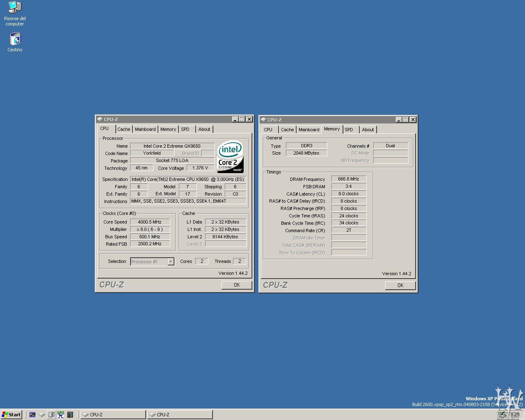525x420 pixels.
Task: Open About tab in left CPU-Z window
Action: click(x=204, y=129)
